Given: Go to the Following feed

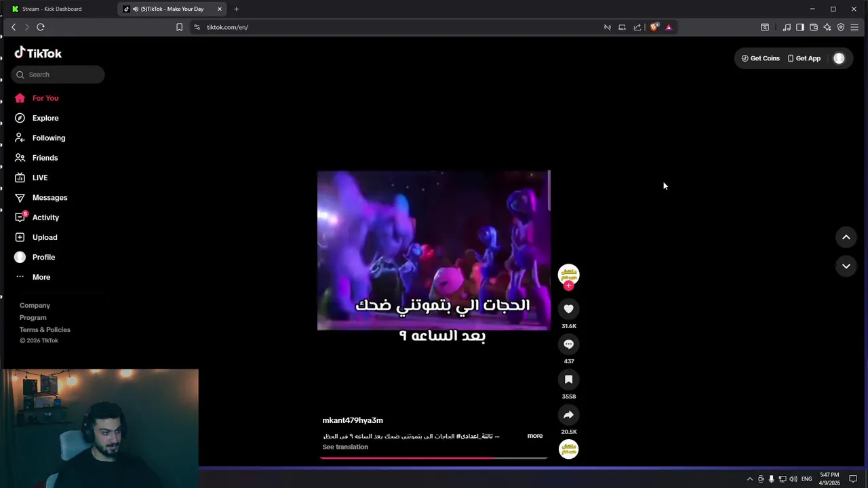Looking at the screenshot, I should [40, 138].
